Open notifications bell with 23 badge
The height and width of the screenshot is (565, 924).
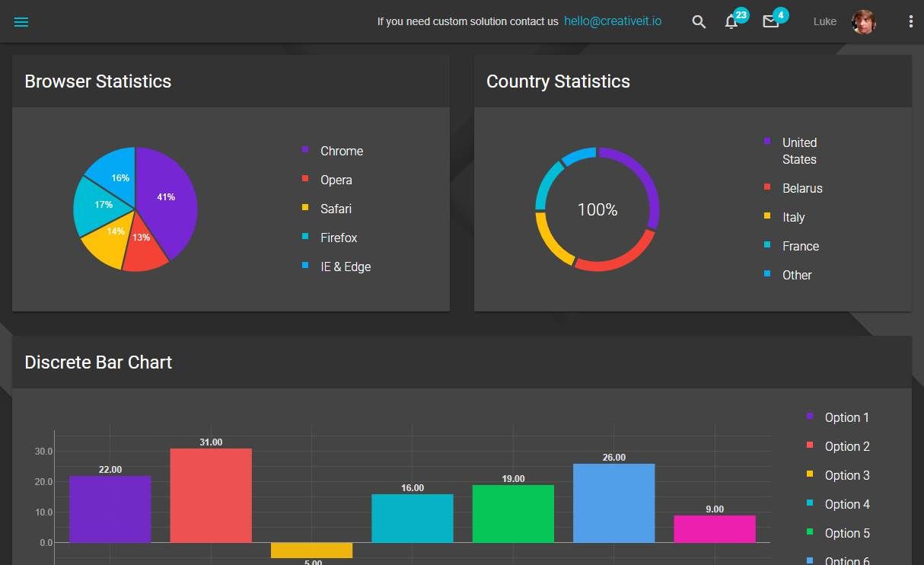[731, 21]
